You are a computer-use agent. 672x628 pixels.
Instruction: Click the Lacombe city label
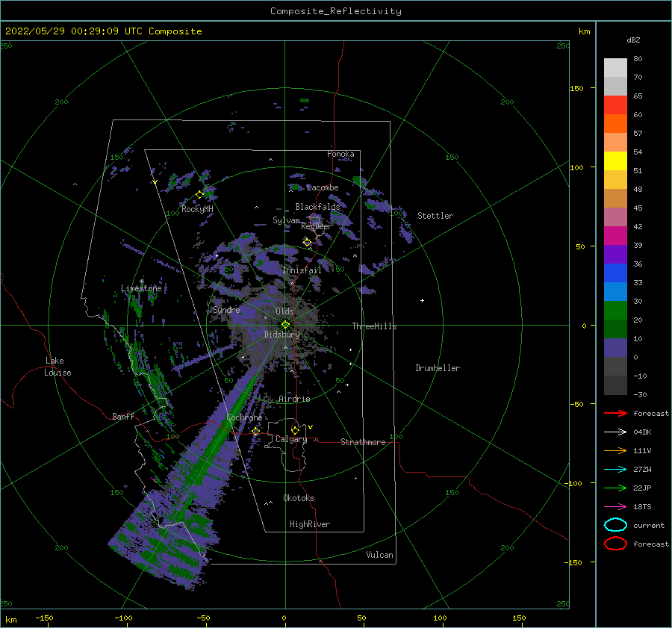323,187
